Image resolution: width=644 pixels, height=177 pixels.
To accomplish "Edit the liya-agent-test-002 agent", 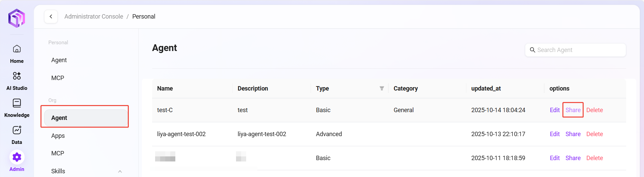I will click(555, 134).
